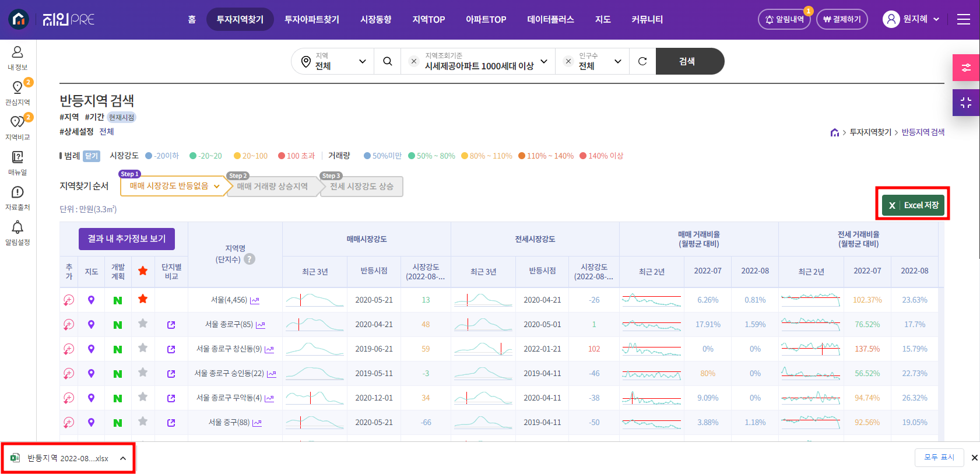Click the pink filter settings icon

tap(965, 68)
